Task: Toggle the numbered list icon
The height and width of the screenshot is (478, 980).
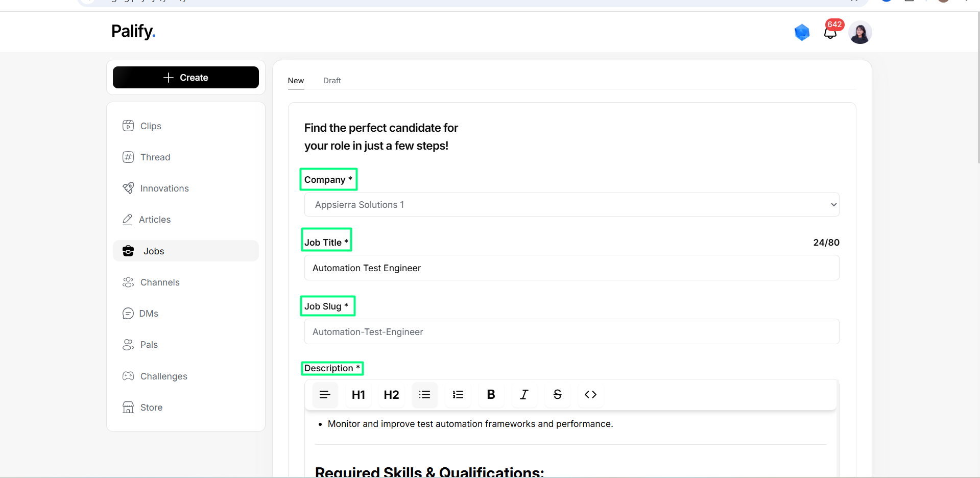Action: 458,395
